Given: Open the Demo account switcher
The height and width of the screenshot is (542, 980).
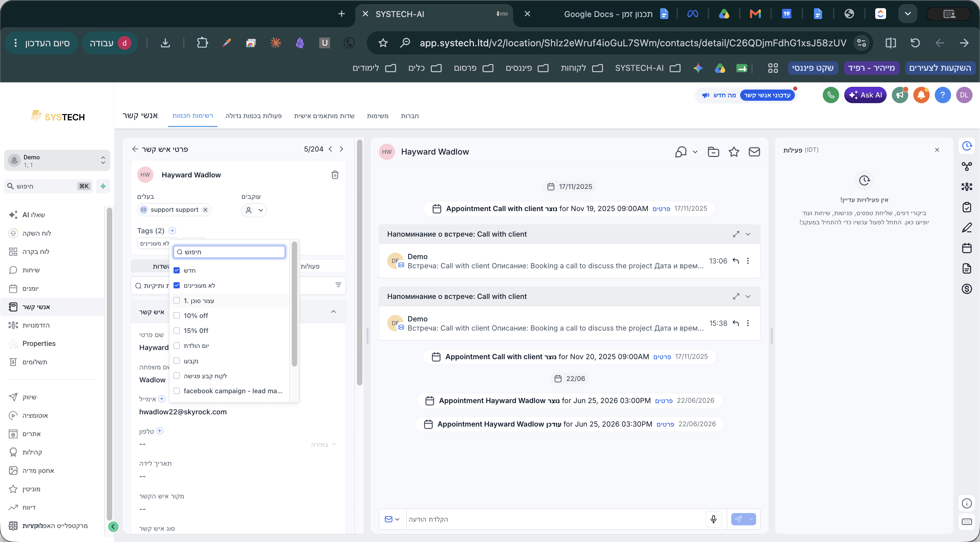Looking at the screenshot, I should tap(57, 161).
